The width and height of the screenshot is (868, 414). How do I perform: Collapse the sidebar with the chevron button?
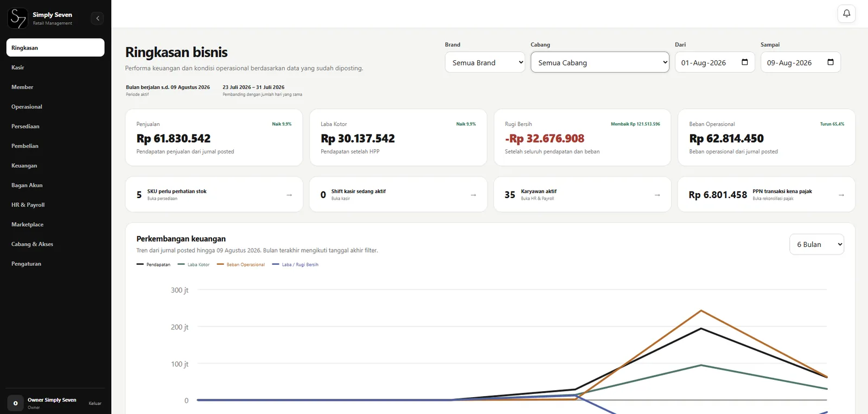tap(98, 18)
